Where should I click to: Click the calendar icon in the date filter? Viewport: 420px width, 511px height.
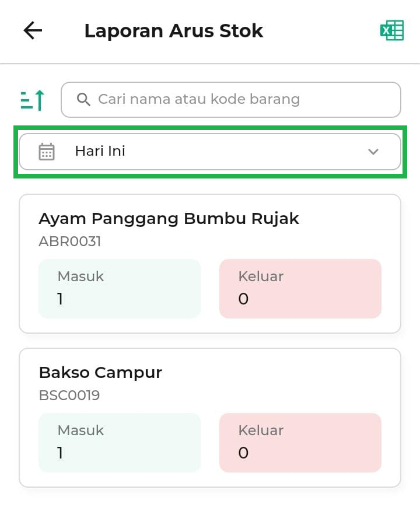point(47,152)
